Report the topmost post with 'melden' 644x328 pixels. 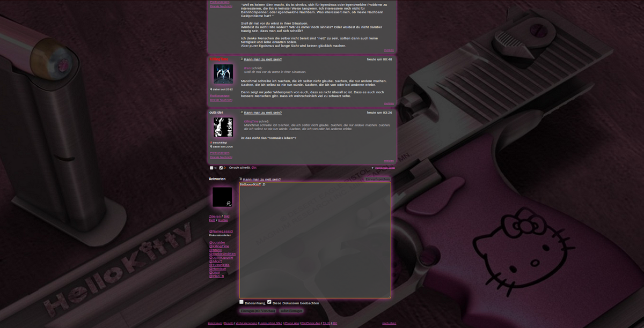(389, 50)
